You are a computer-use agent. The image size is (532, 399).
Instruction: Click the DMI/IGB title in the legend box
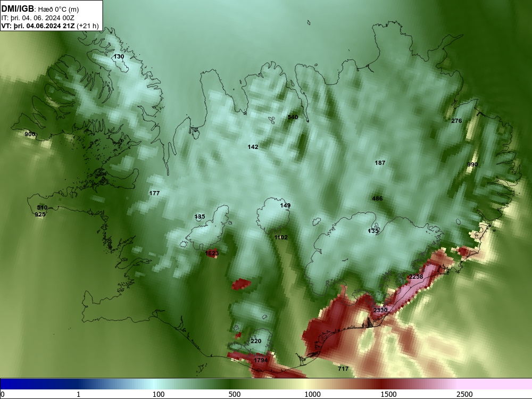18,9
